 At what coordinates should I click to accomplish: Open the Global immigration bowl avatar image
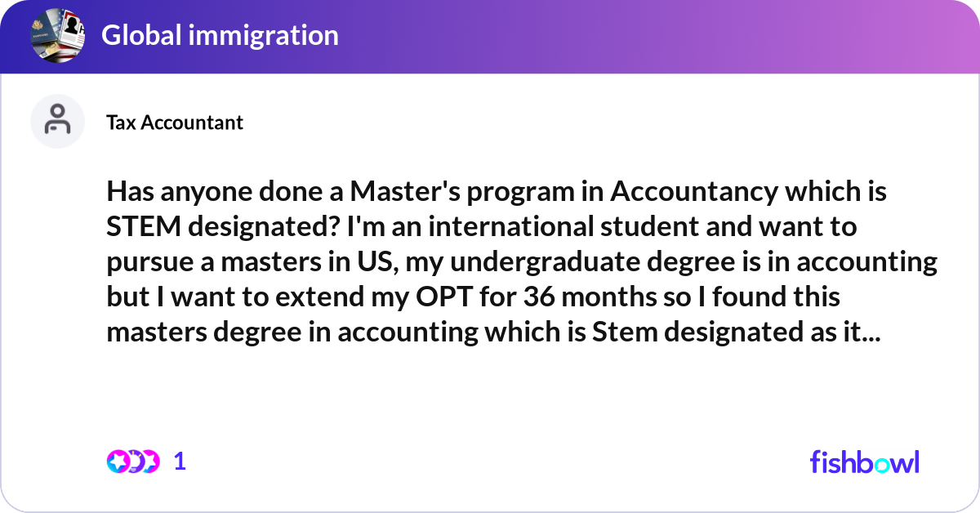[x=57, y=36]
